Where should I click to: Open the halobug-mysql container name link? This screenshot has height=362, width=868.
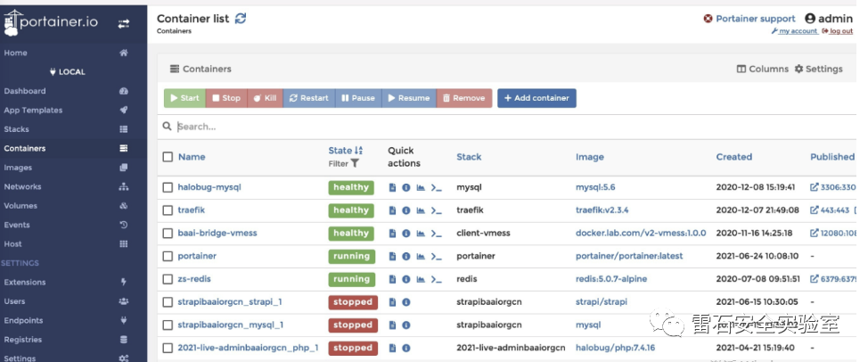click(x=209, y=187)
